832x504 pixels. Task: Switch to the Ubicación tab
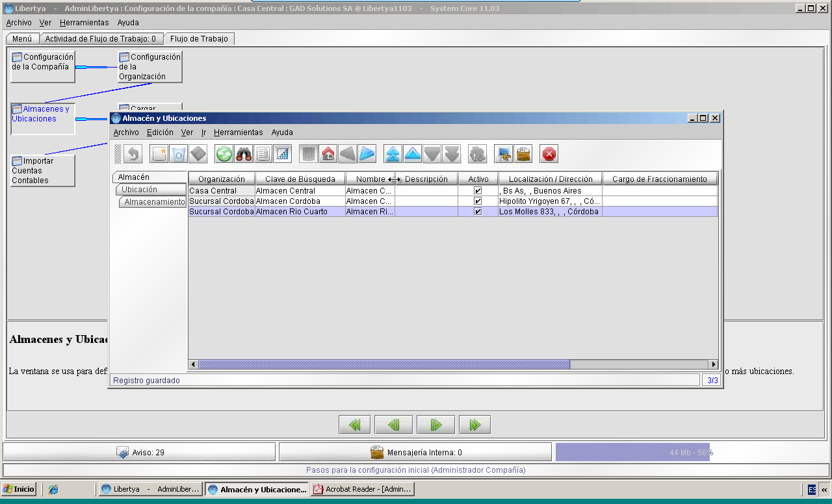tap(151, 190)
